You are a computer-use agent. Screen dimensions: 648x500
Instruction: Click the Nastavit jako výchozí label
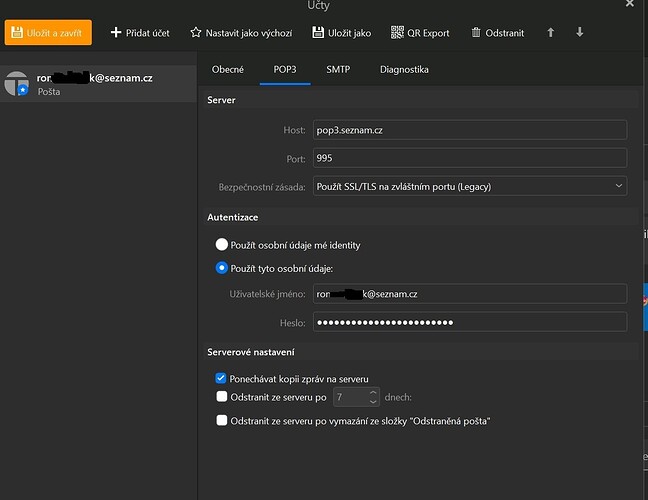click(x=249, y=33)
